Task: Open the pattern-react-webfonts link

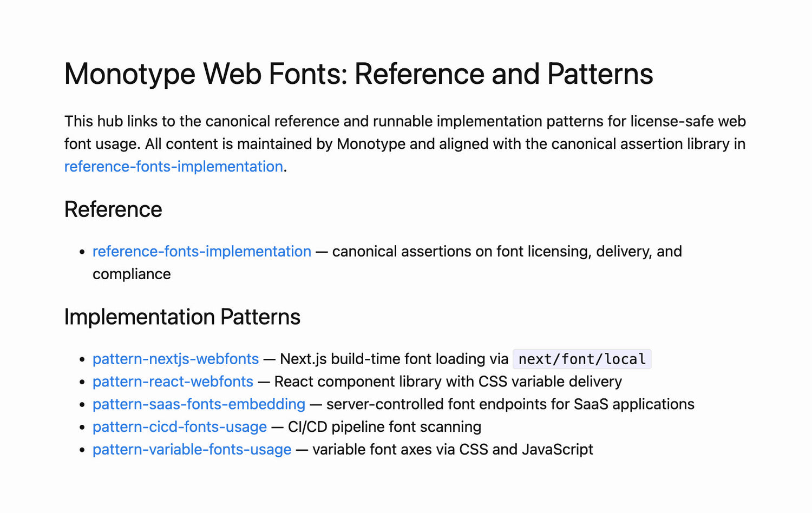Action: (173, 382)
